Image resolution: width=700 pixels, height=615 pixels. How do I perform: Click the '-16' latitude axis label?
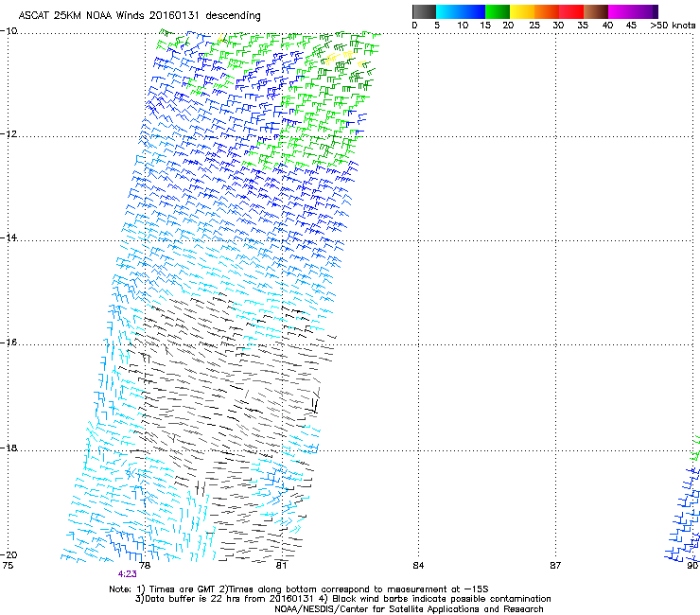pos(9,343)
